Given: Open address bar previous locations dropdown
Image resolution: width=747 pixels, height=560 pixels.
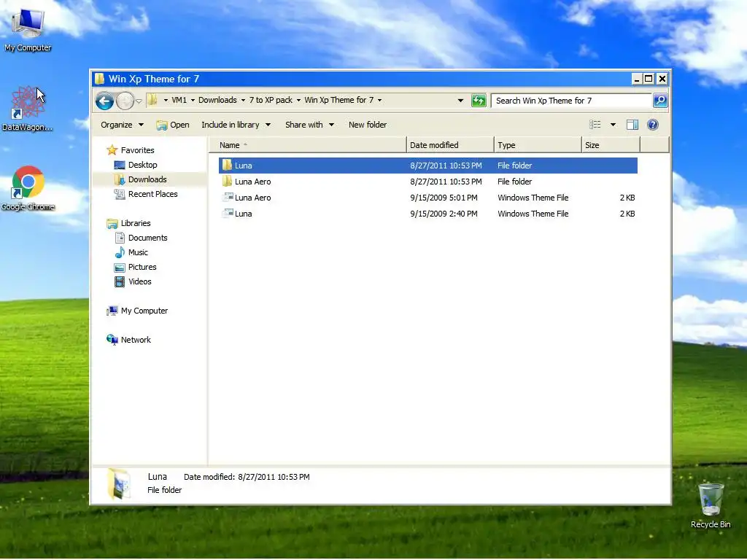Looking at the screenshot, I should coord(460,101).
